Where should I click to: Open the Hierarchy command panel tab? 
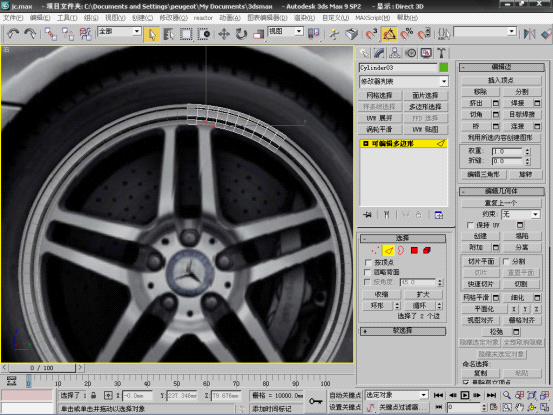pos(394,53)
